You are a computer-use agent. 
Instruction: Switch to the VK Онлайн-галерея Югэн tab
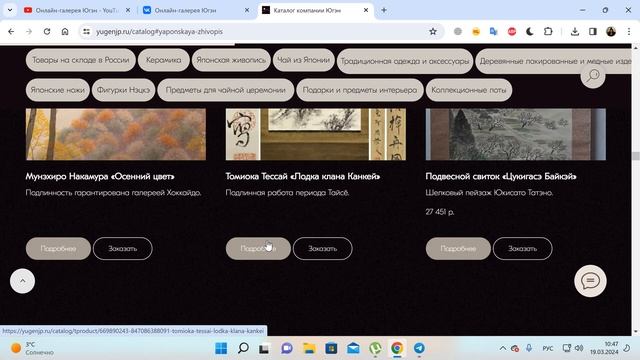196,10
